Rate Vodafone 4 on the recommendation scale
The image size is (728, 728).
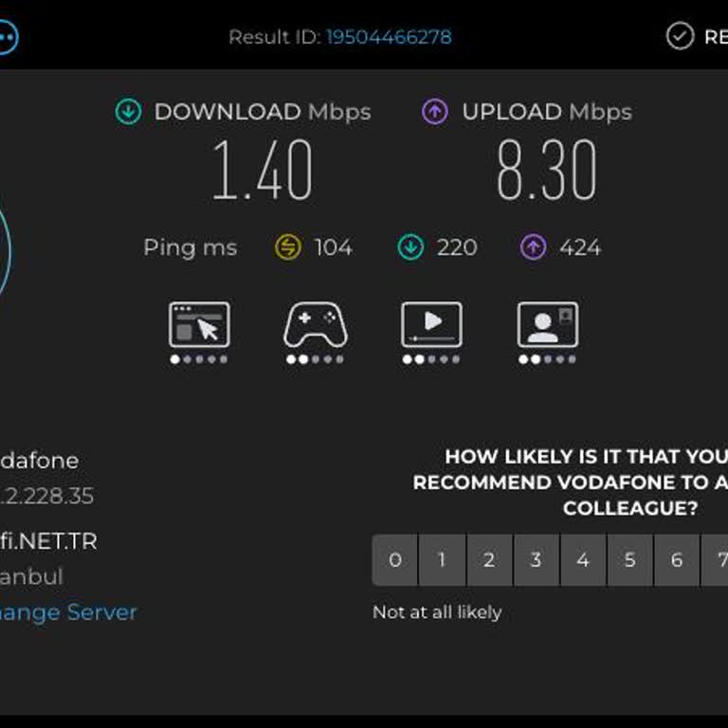click(583, 560)
